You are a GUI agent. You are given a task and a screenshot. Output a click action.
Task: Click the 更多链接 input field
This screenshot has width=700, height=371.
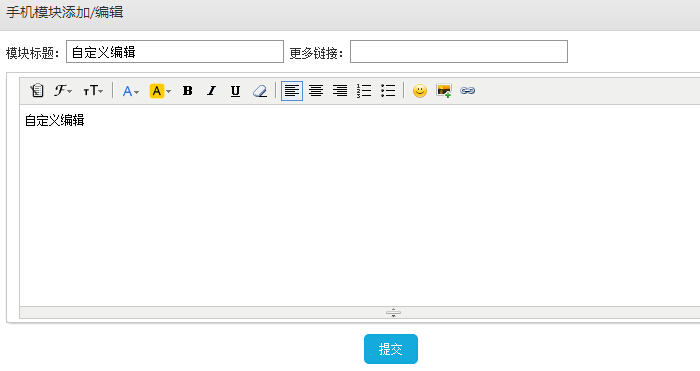pyautogui.click(x=459, y=51)
